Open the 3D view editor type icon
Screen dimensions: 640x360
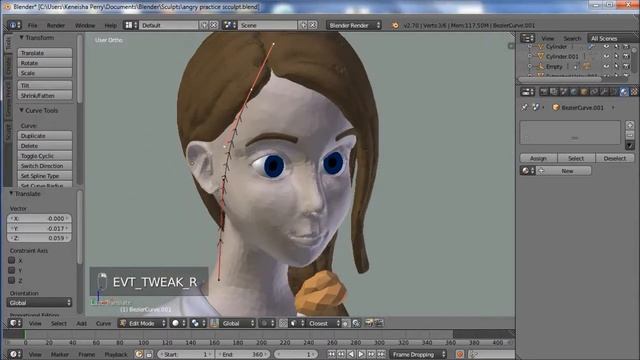tap(15, 323)
